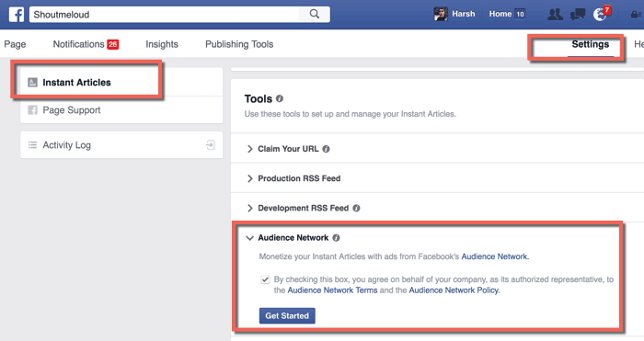Image resolution: width=644 pixels, height=341 pixels.
Task: Select Page Support in the sidebar
Action: pos(121,110)
